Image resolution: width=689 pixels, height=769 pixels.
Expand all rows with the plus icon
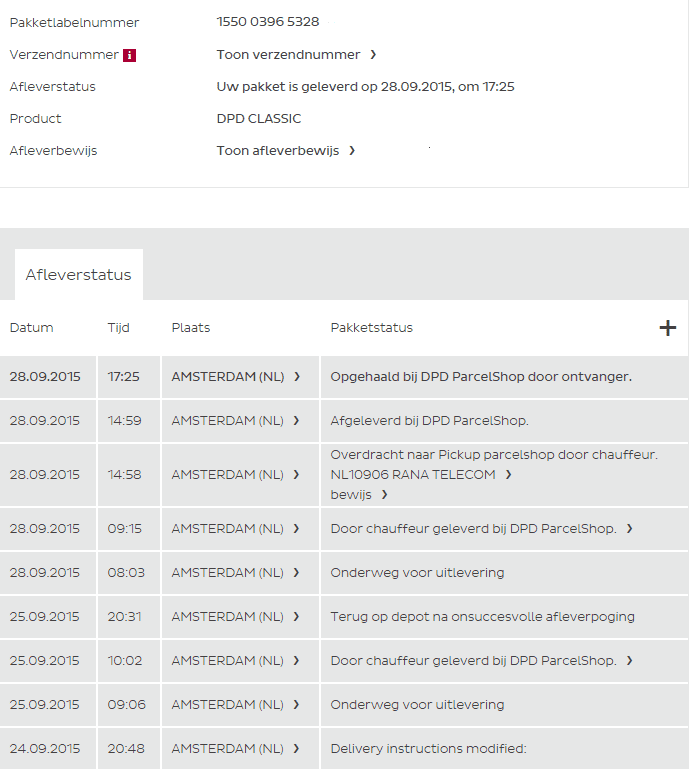(668, 328)
